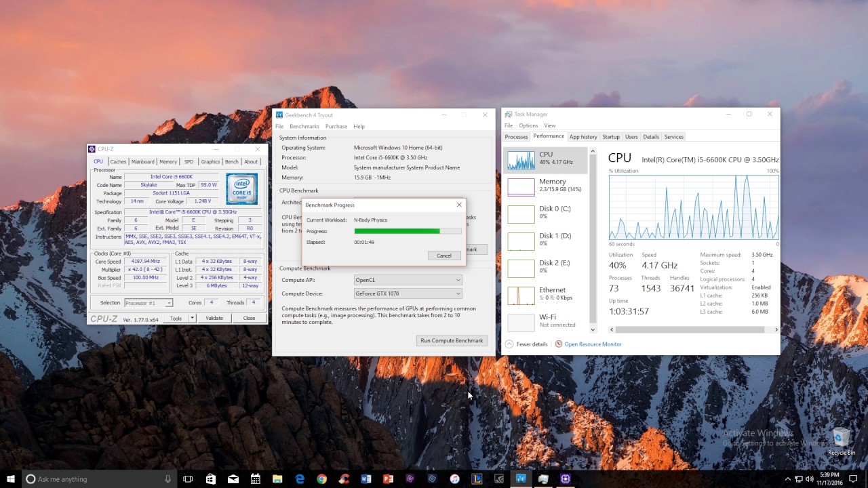Open the Compute Device dropdown
This screenshot has width=868, height=488.
click(408, 293)
